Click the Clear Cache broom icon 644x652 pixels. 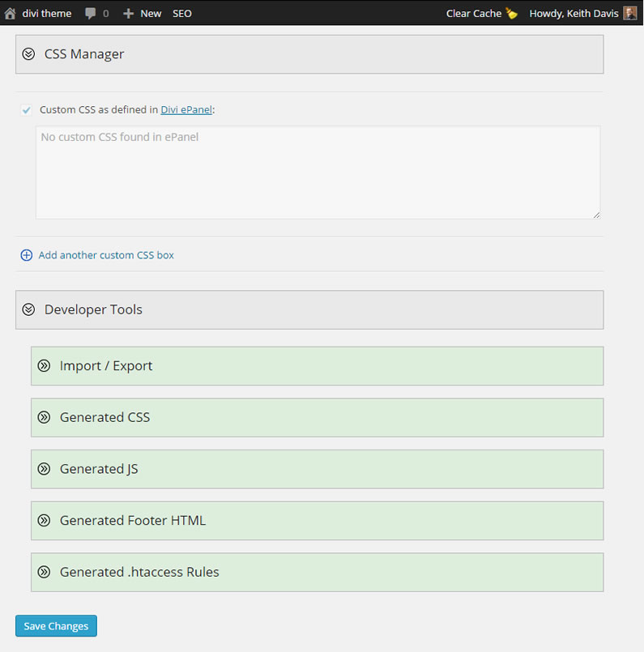point(512,13)
